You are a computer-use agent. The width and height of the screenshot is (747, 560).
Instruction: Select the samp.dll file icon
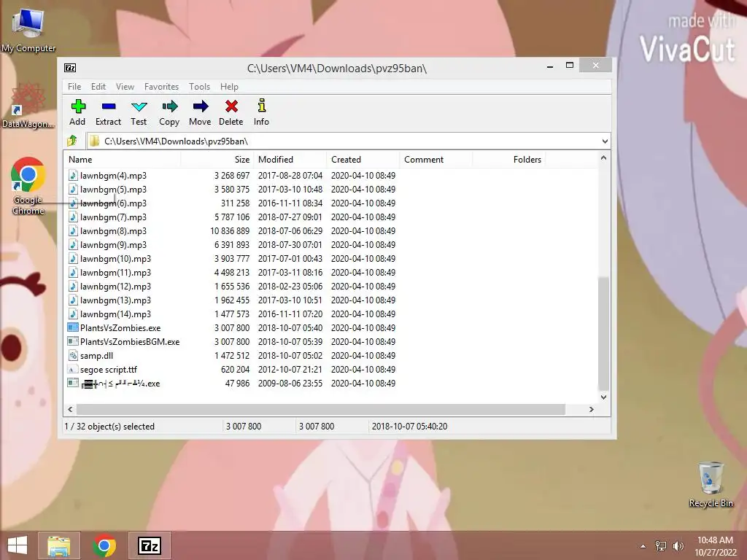73,355
